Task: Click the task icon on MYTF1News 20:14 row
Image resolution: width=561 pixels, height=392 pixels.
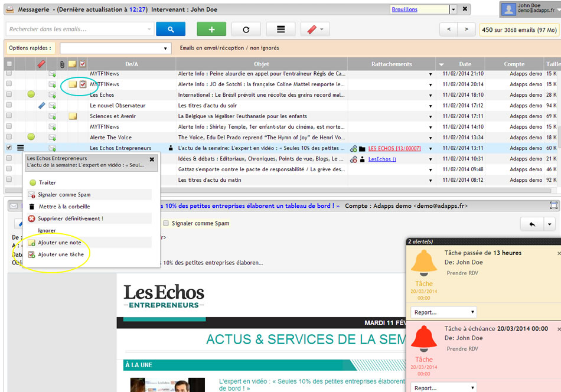Action: (83, 84)
